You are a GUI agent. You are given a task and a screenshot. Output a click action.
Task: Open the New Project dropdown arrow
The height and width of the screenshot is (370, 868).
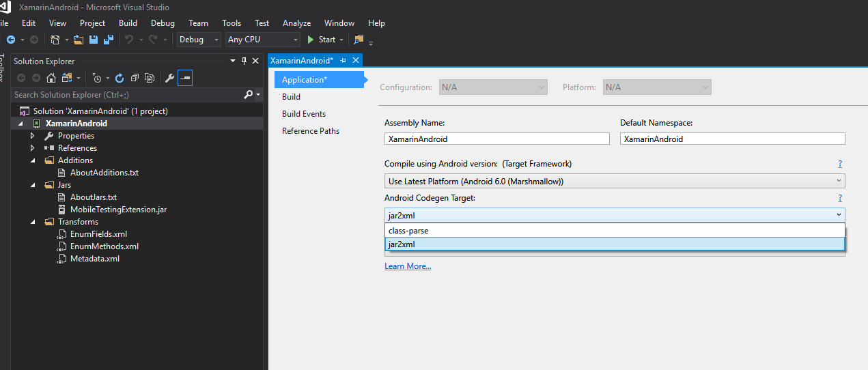[x=66, y=40]
